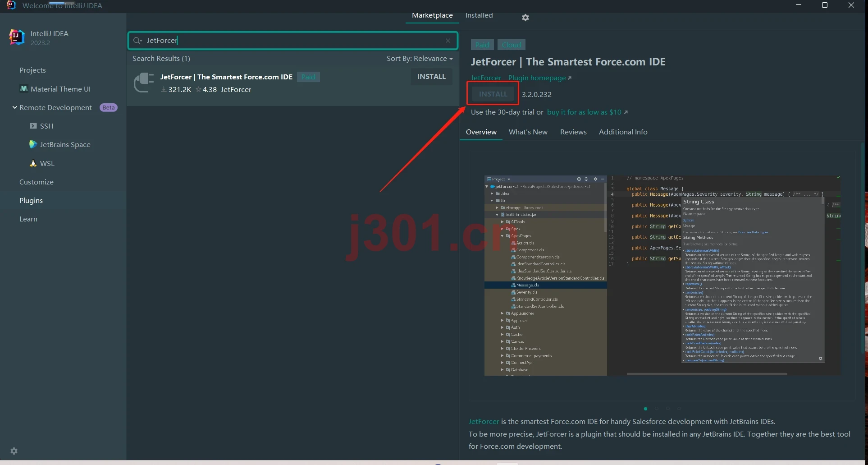Click the JetForcer link in description text

coord(484,422)
